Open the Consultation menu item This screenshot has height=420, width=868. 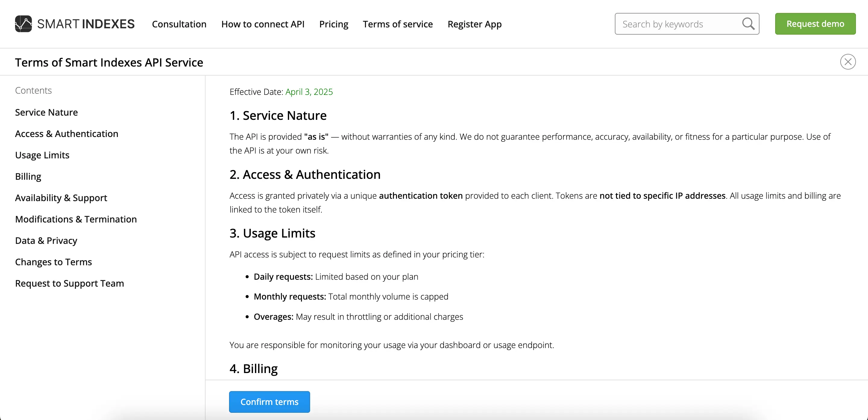coord(179,24)
